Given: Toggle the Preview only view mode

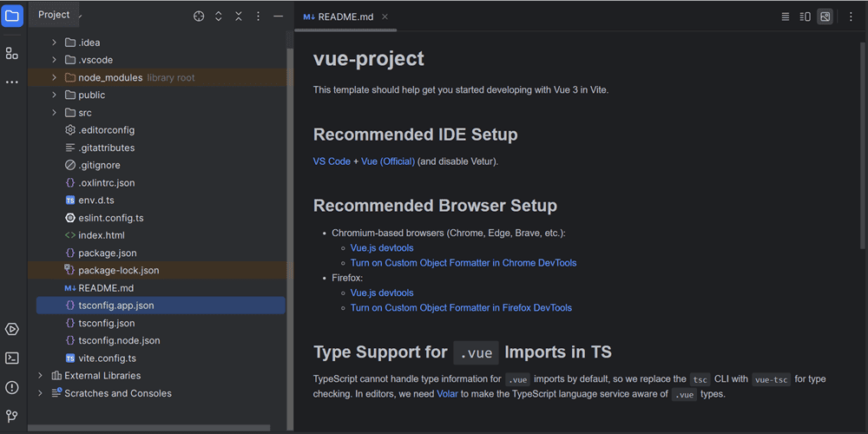Looking at the screenshot, I should click(x=825, y=16).
